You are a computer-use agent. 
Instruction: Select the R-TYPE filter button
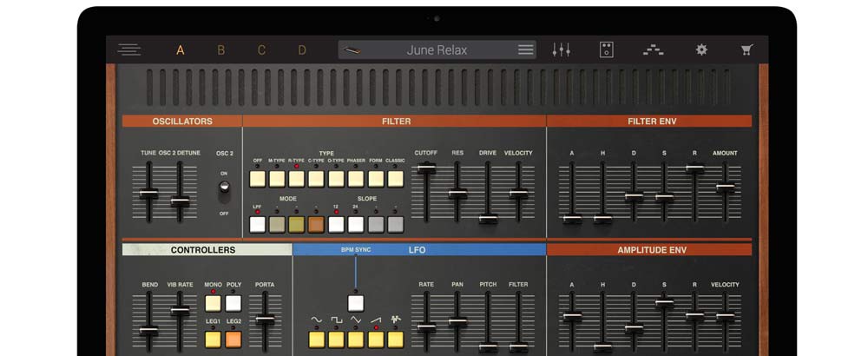[x=297, y=179]
